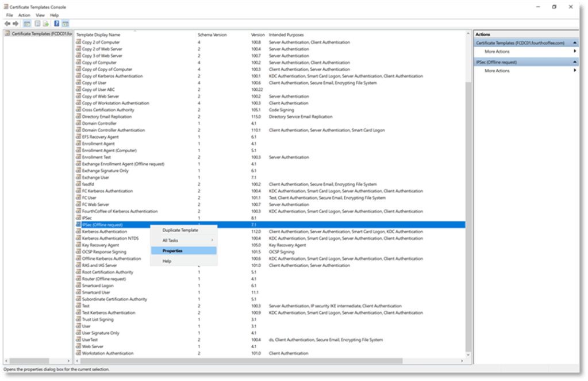
Task: Open the View menu
Action: 40,15
